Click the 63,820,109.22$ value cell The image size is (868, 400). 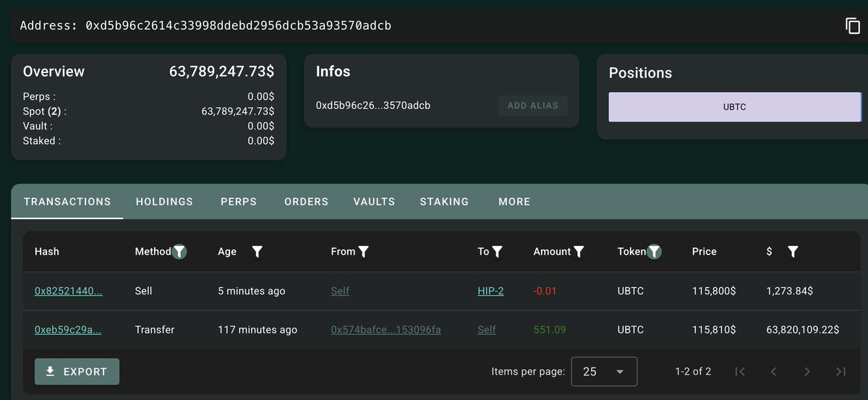(x=802, y=329)
